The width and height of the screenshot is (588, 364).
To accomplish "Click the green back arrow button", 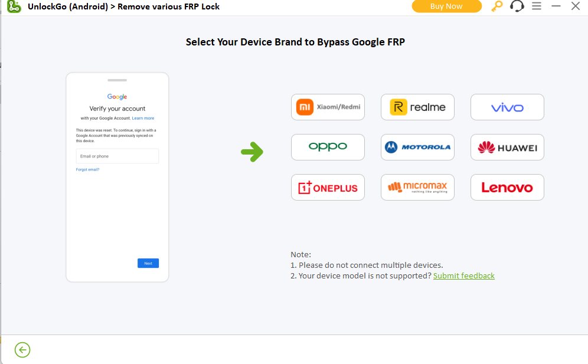I will pos(22,350).
